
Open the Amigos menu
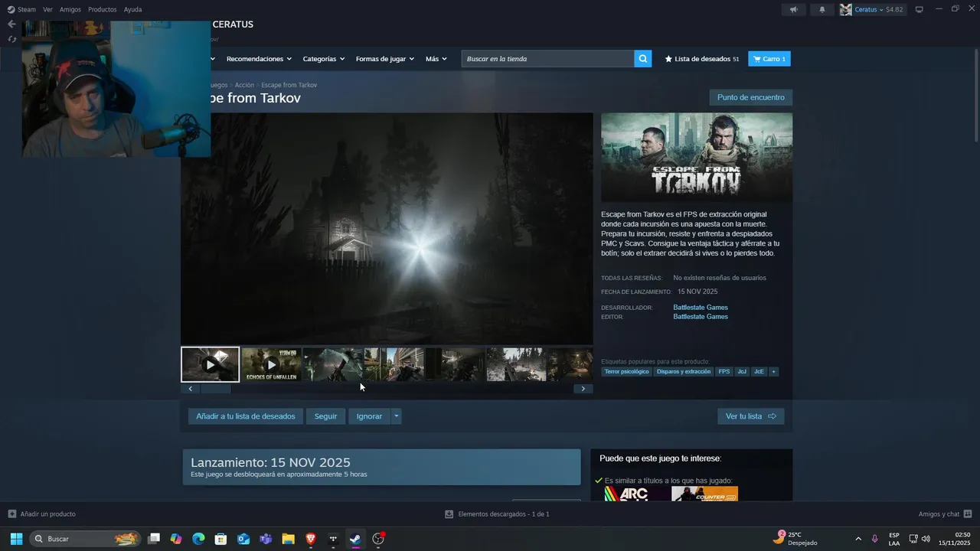coord(70,9)
